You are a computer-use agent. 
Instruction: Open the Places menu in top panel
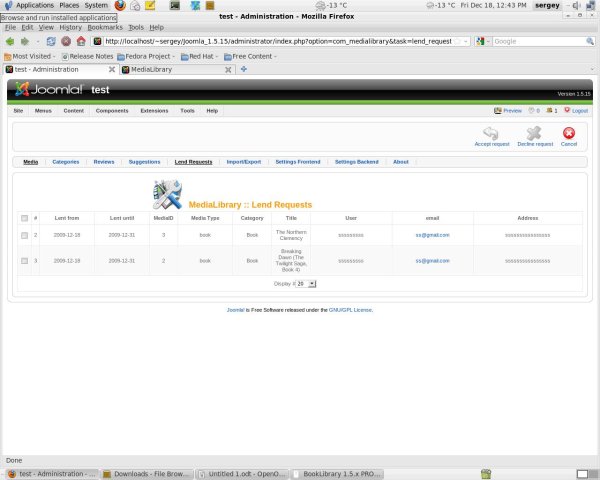pyautogui.click(x=69, y=5)
